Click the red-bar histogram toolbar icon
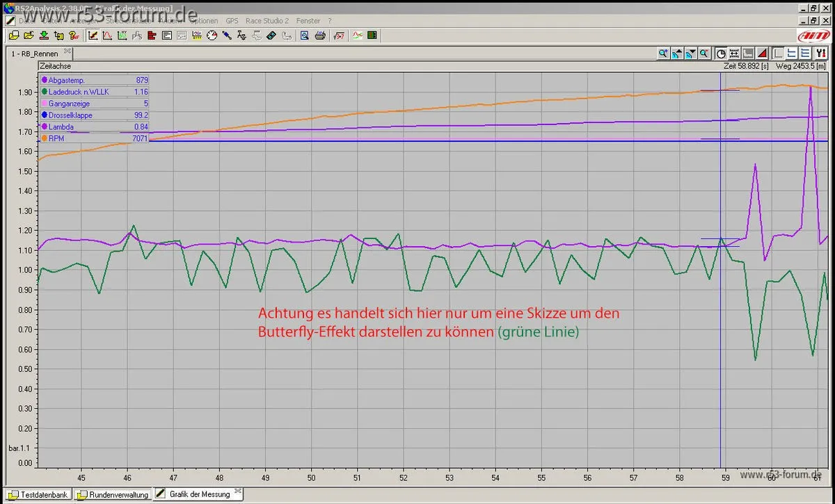The image size is (835, 504). pos(152,35)
